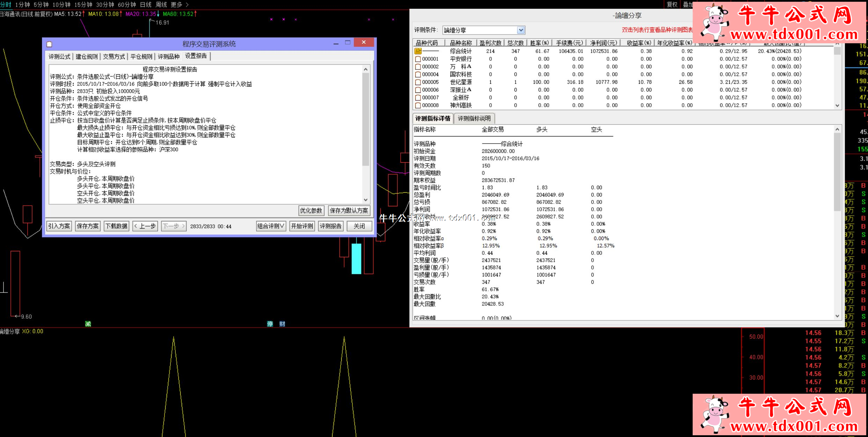Sort by 净利润(元) column header
868x437 pixels.
tap(603, 43)
